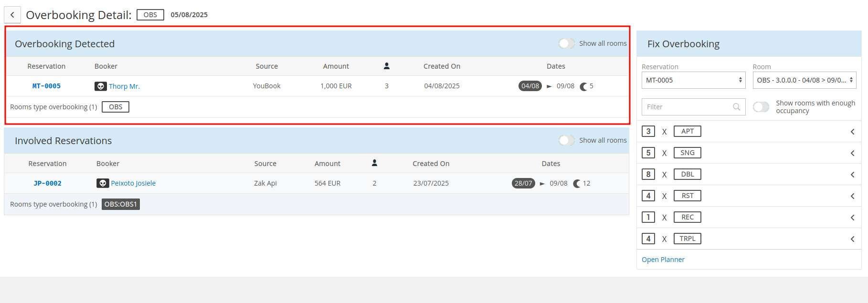Screen dimensions: 868x303
Task: Click the 564 EUR amount cell
Action: (328, 183)
